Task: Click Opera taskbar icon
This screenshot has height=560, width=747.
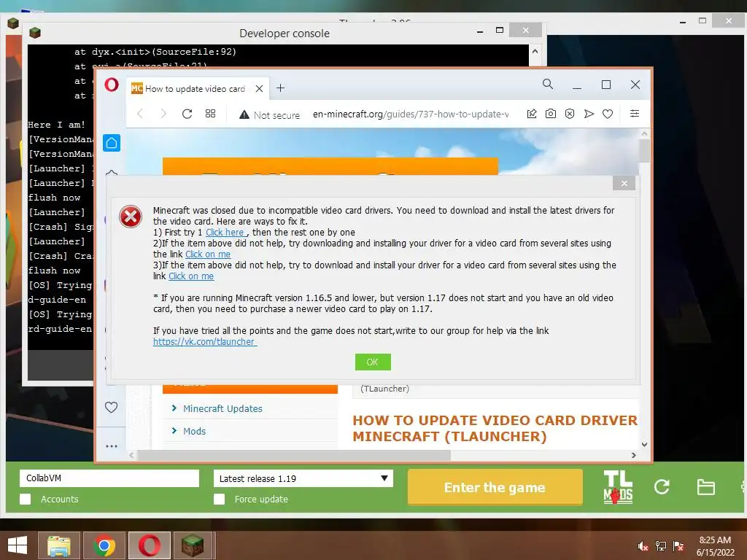Action: (149, 545)
